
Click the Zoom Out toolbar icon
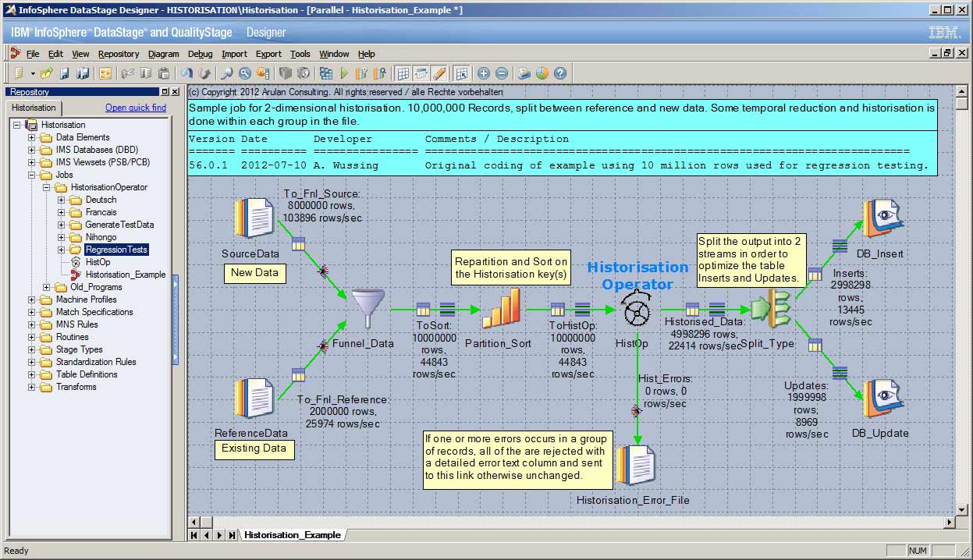click(502, 73)
